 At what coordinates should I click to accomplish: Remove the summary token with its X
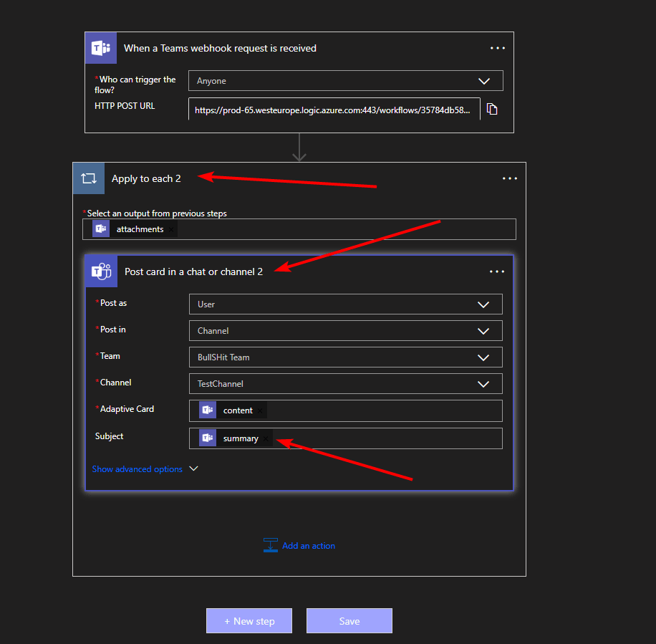click(266, 438)
